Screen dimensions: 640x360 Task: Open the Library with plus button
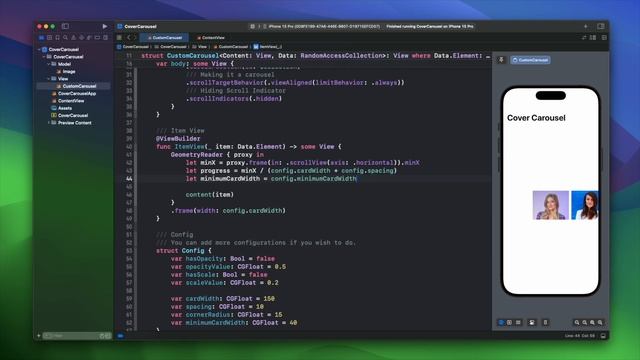(x=586, y=27)
